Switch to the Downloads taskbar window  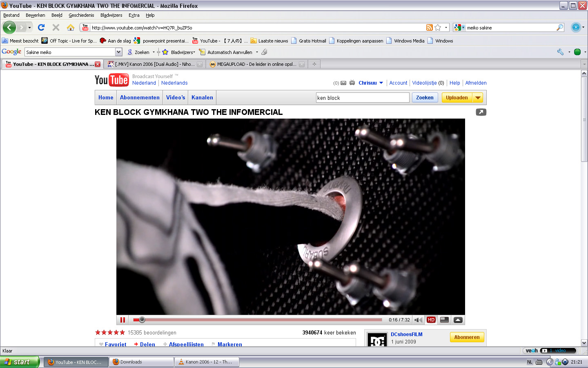[x=142, y=362]
